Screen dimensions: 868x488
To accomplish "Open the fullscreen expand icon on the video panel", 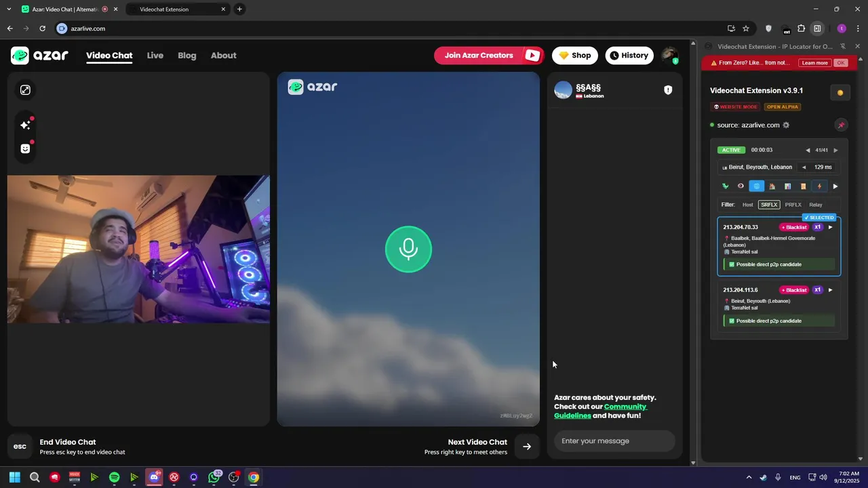I will tap(25, 90).
